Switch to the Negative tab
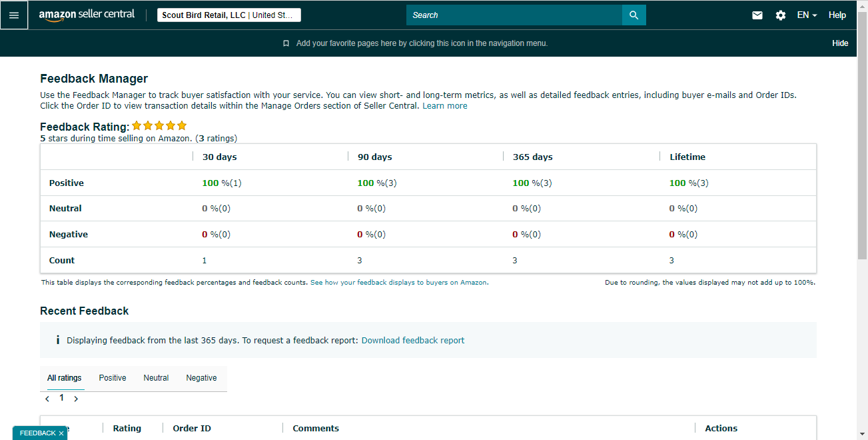 click(201, 378)
